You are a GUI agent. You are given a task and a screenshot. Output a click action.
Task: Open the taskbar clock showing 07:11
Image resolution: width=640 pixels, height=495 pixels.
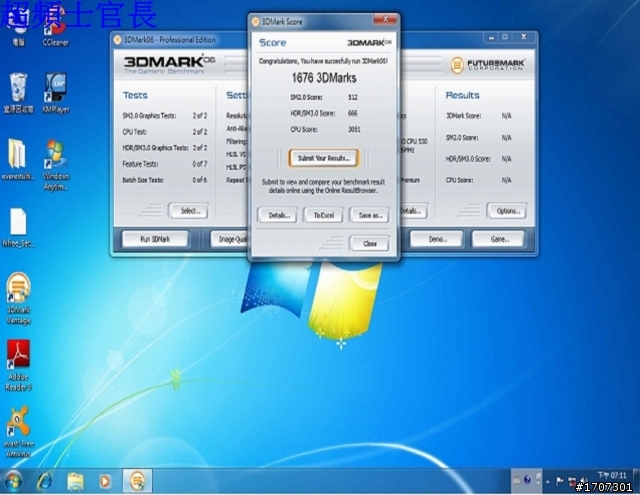(611, 475)
